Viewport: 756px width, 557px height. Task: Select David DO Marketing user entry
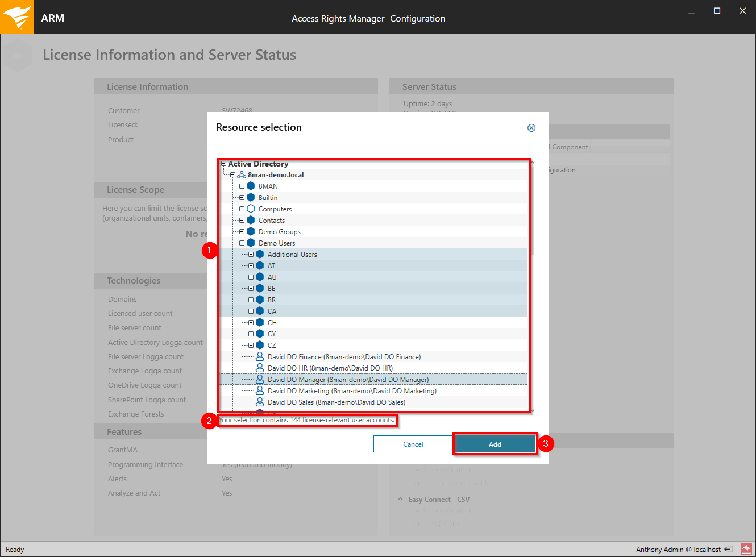click(352, 391)
